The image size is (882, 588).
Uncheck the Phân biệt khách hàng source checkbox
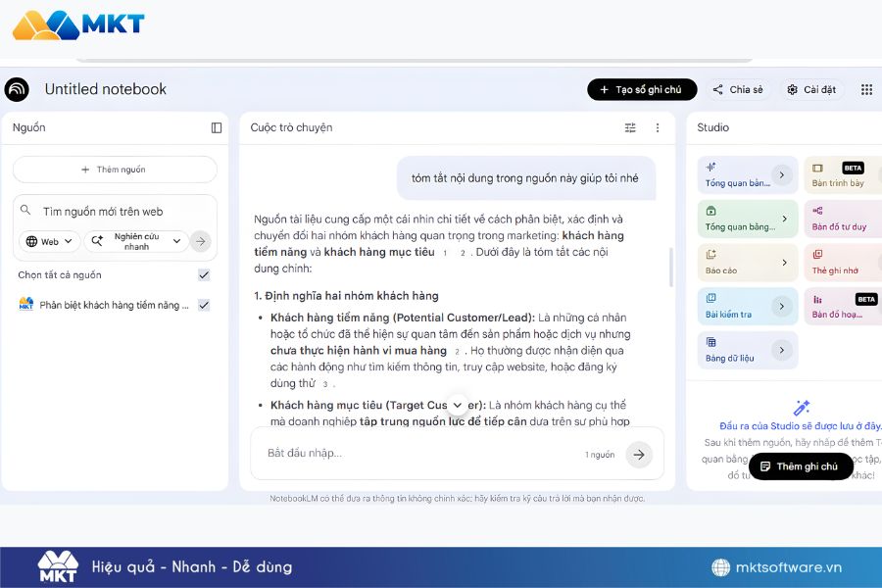tap(204, 305)
